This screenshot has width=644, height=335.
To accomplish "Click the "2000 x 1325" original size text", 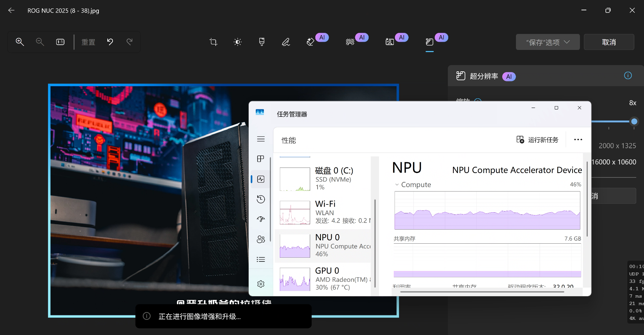I will (x=617, y=146).
